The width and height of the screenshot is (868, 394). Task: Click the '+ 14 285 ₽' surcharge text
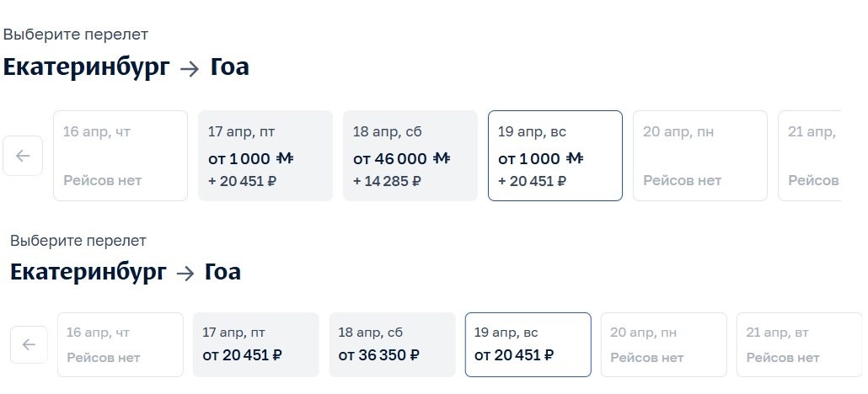(387, 181)
